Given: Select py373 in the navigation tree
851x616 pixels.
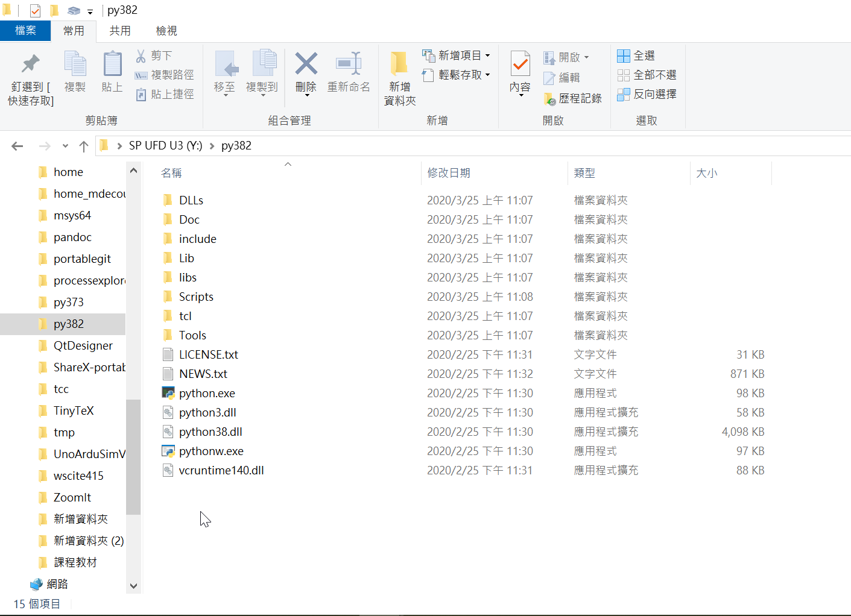Looking at the screenshot, I should click(69, 302).
